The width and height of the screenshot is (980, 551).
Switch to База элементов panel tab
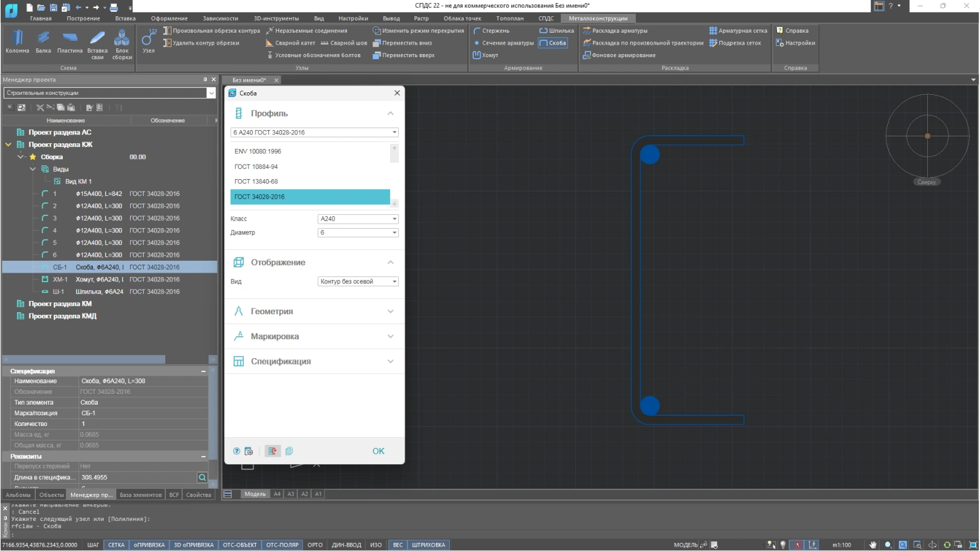pos(140,495)
